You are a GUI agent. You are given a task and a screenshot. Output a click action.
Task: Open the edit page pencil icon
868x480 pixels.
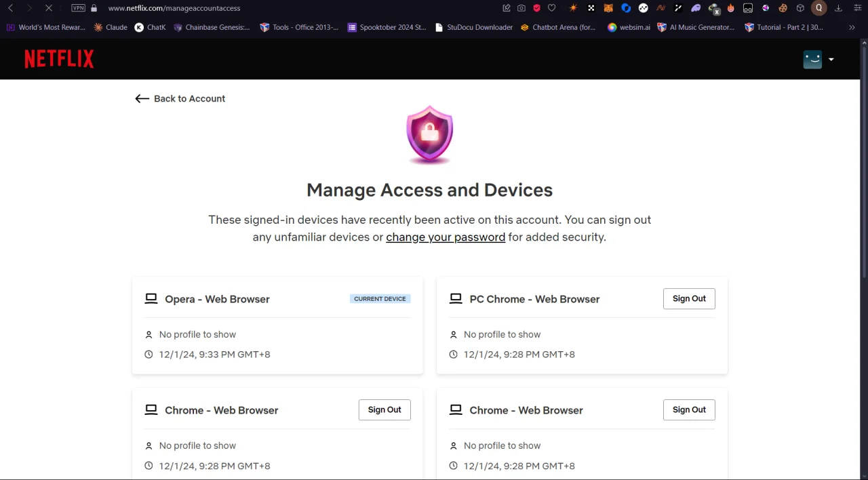(506, 8)
